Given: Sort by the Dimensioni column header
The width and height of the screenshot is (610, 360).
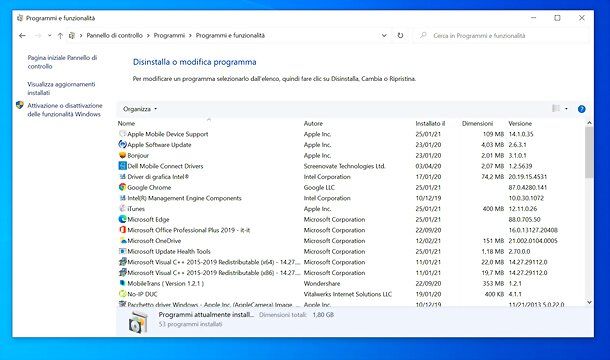Looking at the screenshot, I should [477, 123].
